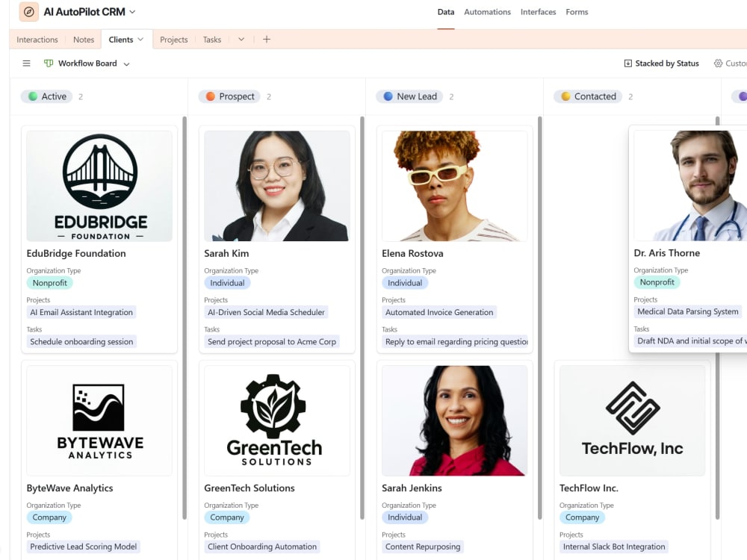747x560 pixels.
Task: Select the Interactions table tab
Action: tap(37, 40)
